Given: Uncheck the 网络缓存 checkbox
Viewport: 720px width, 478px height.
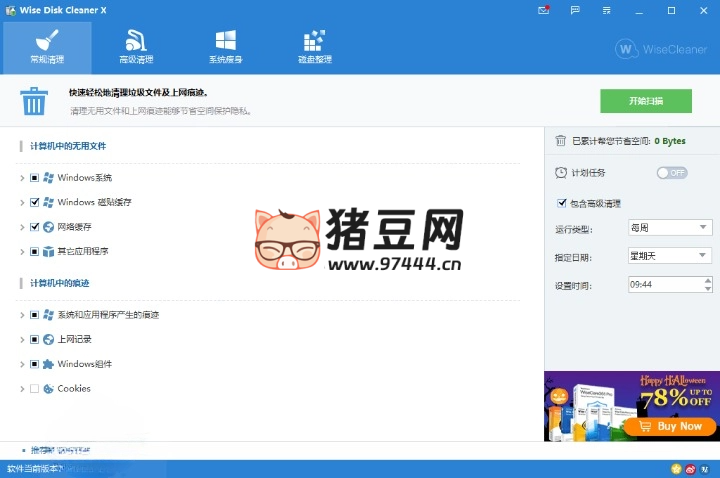Looking at the screenshot, I should (x=34, y=227).
